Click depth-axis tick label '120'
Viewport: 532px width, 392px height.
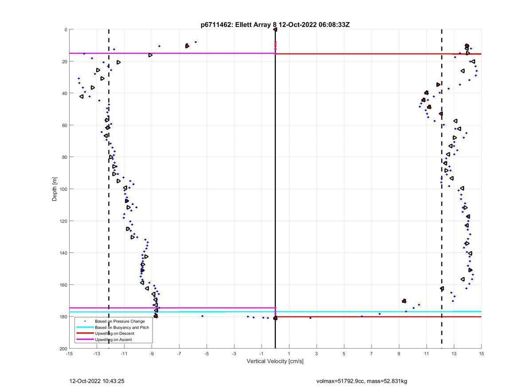[x=63, y=221]
